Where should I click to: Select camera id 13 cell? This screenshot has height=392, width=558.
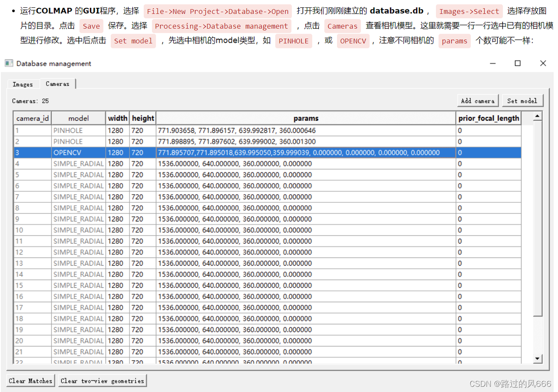33,263
